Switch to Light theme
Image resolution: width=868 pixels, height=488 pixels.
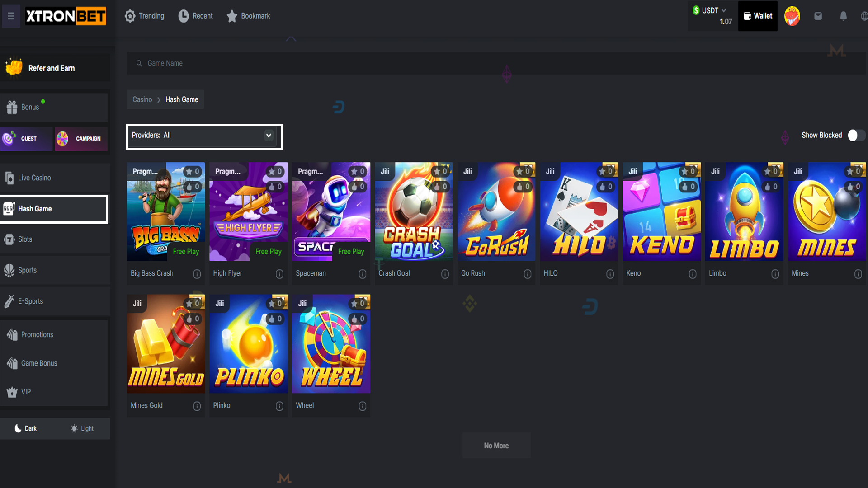82,428
